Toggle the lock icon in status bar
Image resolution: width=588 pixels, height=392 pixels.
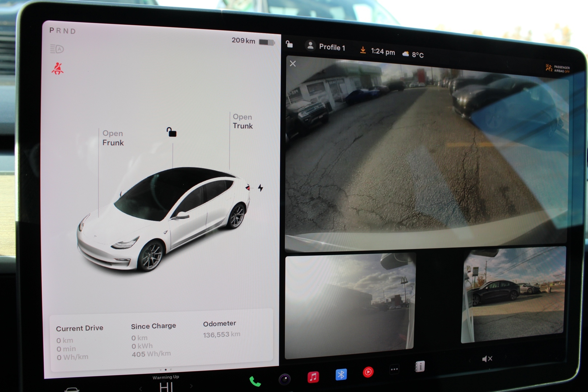pyautogui.click(x=289, y=44)
